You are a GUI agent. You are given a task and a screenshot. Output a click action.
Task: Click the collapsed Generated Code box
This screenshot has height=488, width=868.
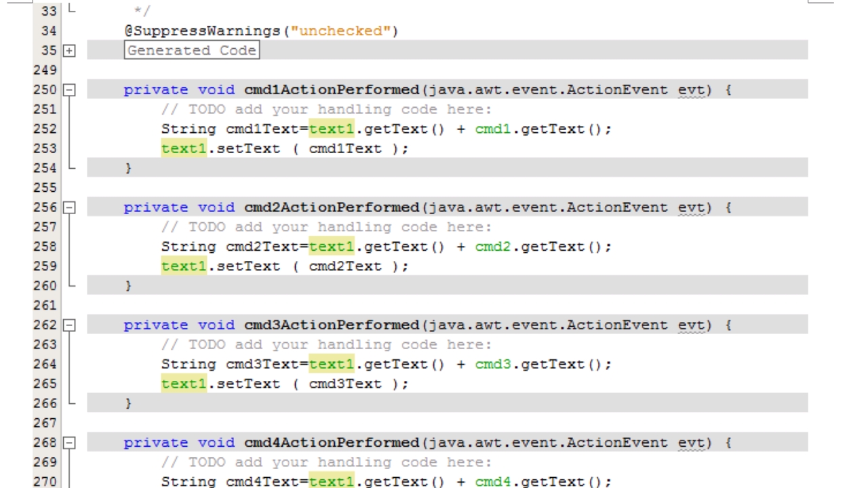pos(192,50)
